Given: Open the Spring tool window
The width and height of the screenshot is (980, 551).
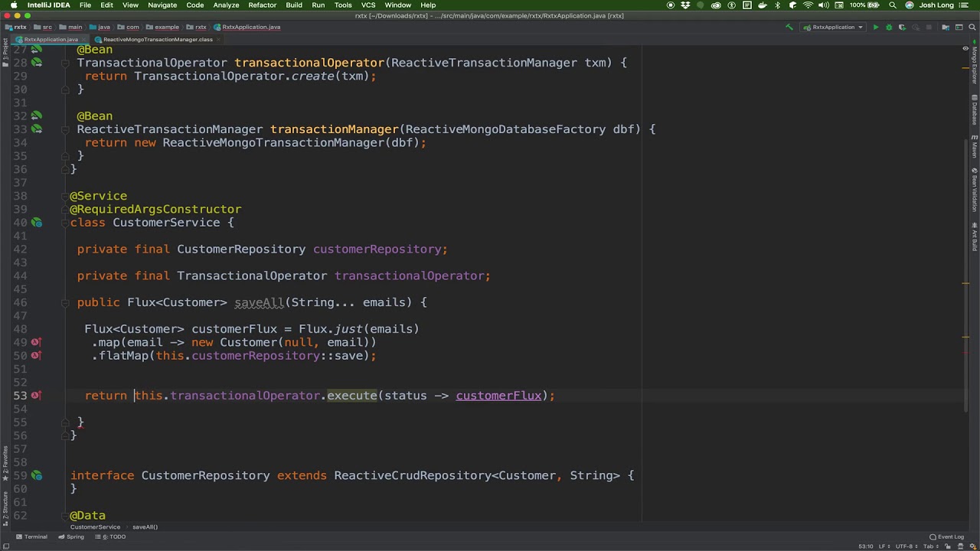Looking at the screenshot, I should click(70, 536).
